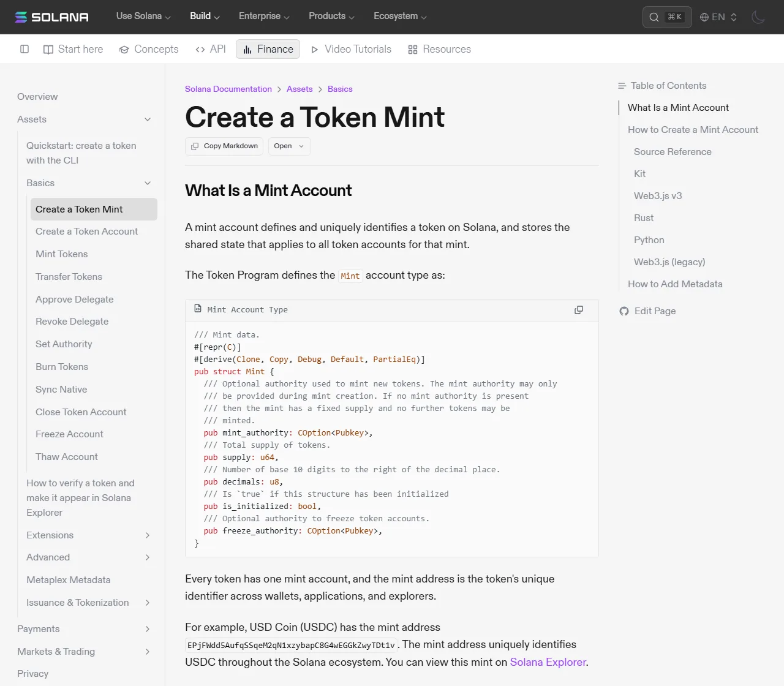Screen dimensions: 784x686
Task: Switch to Start here tab
Action: (x=73, y=49)
